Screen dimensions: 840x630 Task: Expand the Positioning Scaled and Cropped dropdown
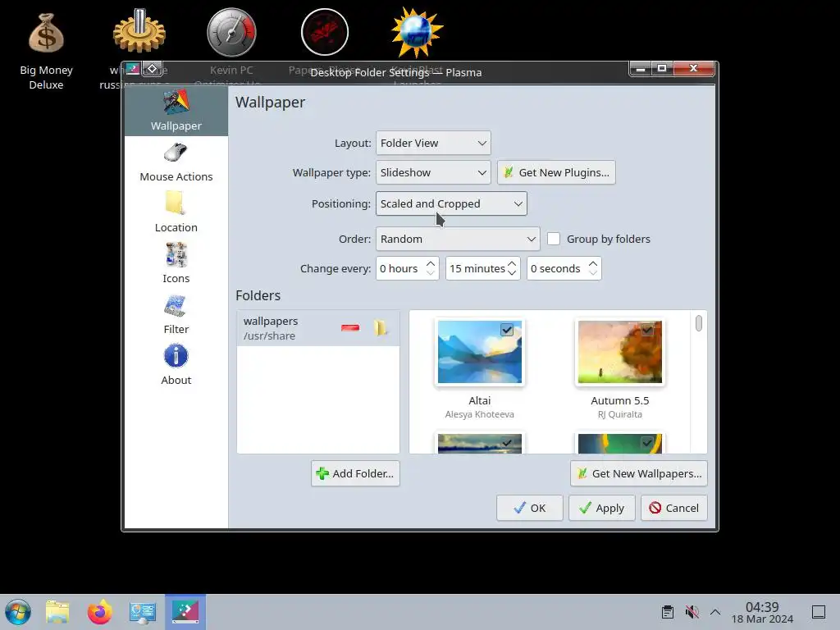click(x=451, y=203)
